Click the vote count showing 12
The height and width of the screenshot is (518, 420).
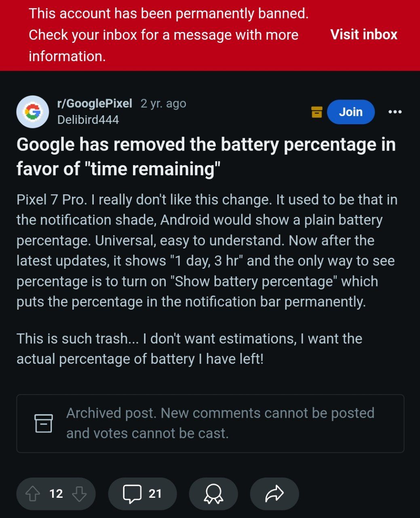pos(56,494)
